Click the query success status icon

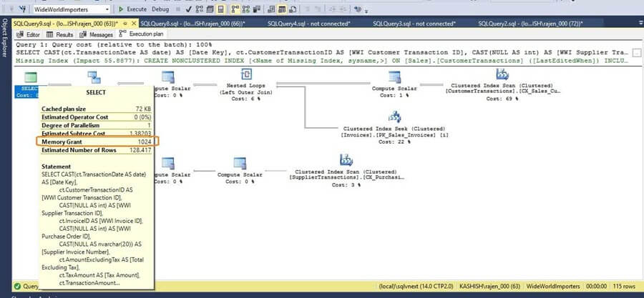(x=18, y=286)
